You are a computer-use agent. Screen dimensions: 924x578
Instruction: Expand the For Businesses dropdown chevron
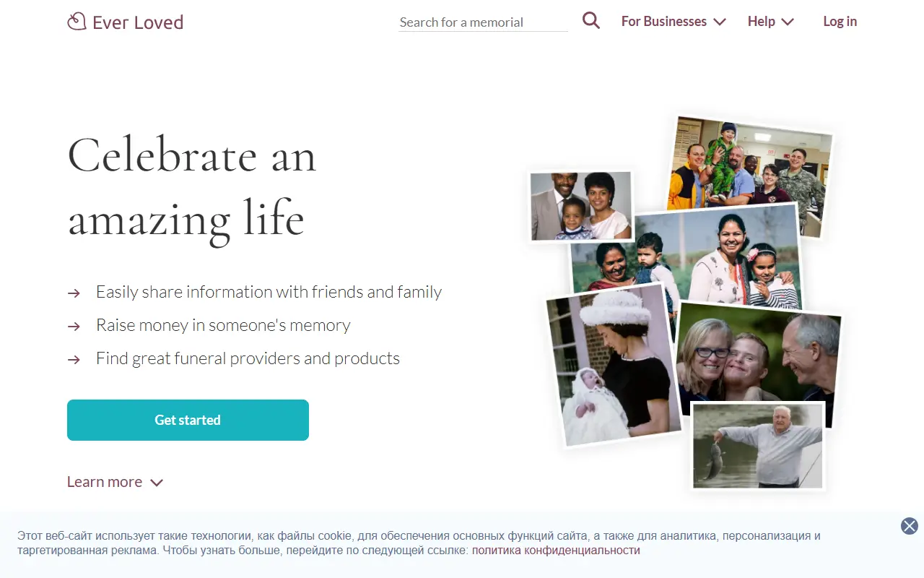click(x=720, y=22)
